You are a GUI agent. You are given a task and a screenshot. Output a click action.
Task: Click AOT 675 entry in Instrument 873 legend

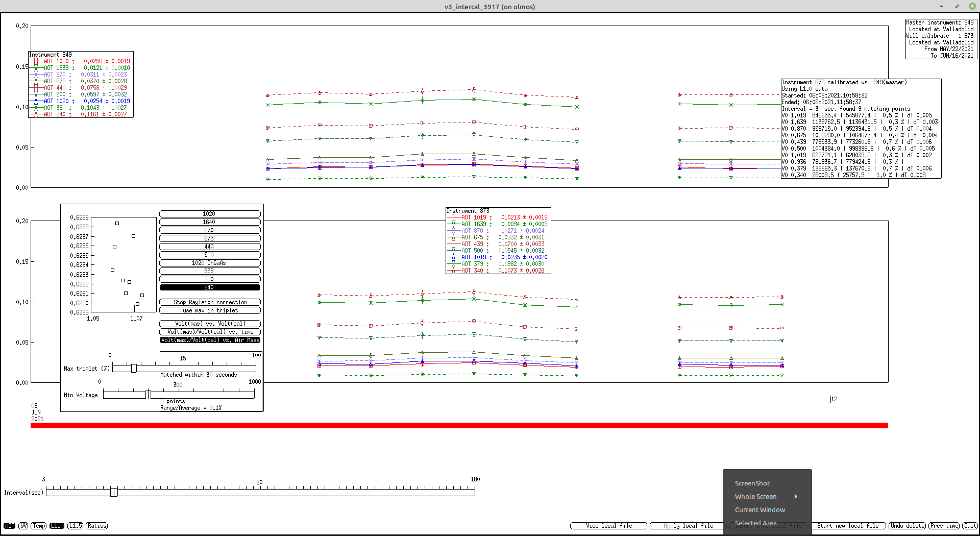[498, 237]
